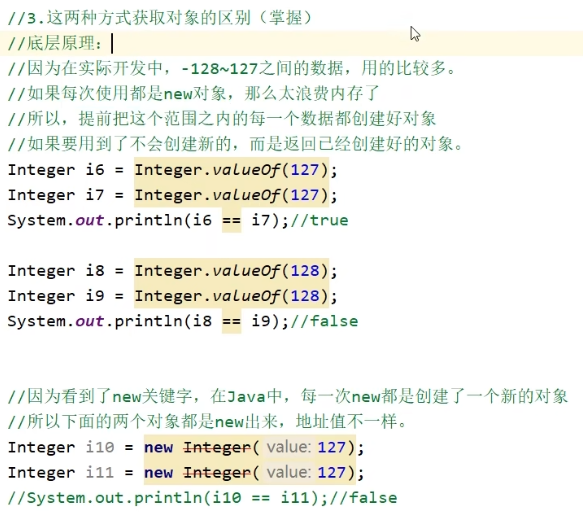Click struck-through Integer constructor in the i10 line
The image size is (583, 512).
(217, 447)
